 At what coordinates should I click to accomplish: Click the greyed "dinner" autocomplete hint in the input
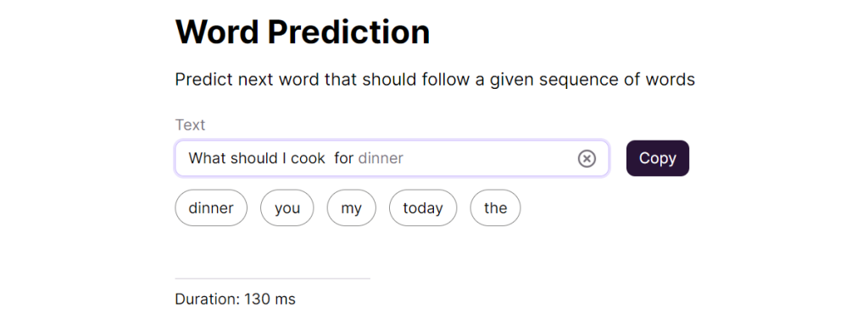pyautogui.click(x=381, y=158)
